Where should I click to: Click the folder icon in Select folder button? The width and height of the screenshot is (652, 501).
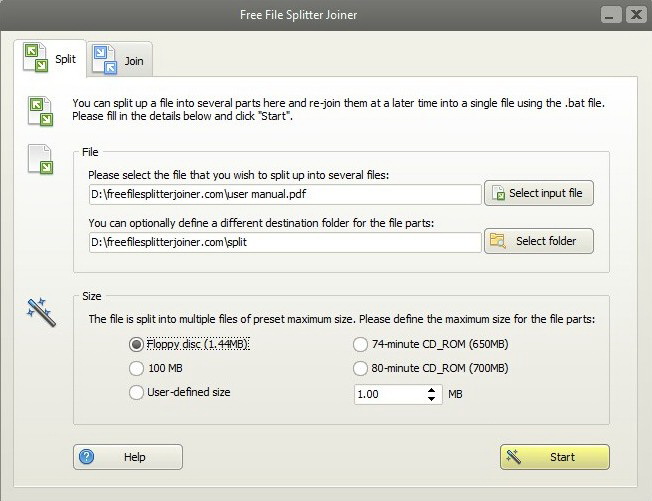[497, 241]
